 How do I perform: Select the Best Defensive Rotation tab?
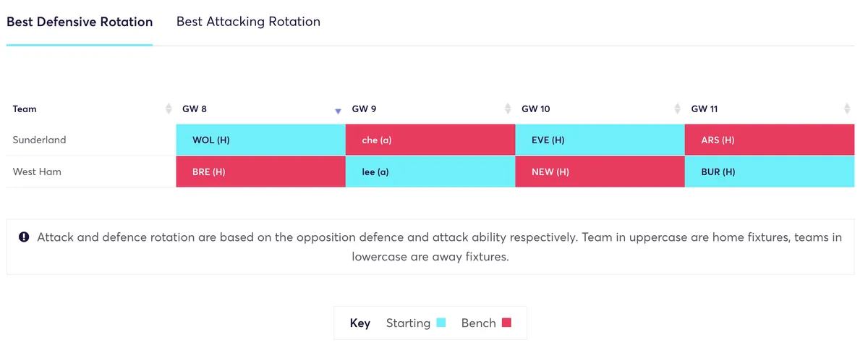[x=80, y=22]
